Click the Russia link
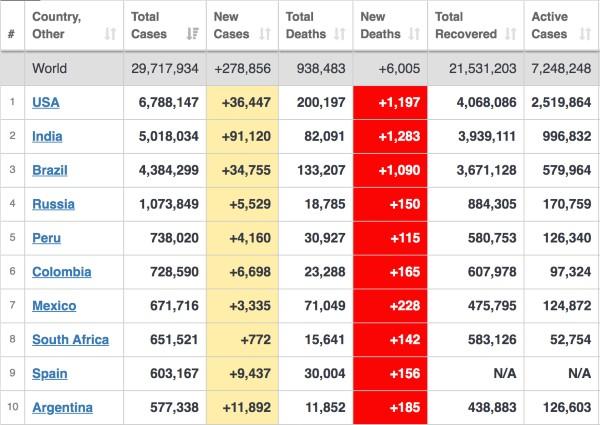The height and width of the screenshot is (425, 600). (53, 204)
